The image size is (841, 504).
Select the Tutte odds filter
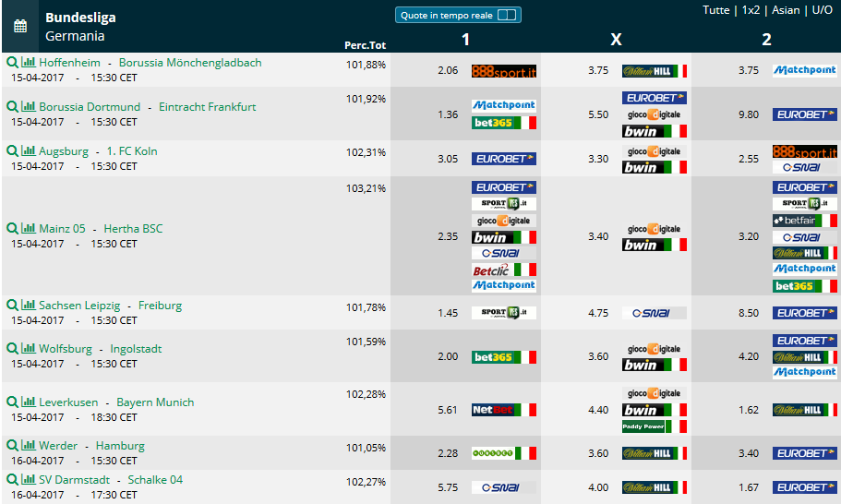716,10
